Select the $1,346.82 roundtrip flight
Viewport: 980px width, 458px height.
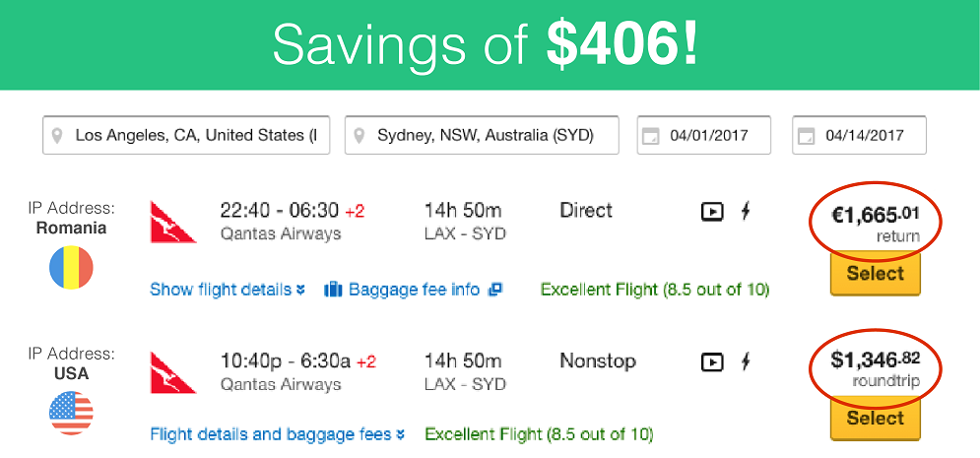[x=875, y=419]
